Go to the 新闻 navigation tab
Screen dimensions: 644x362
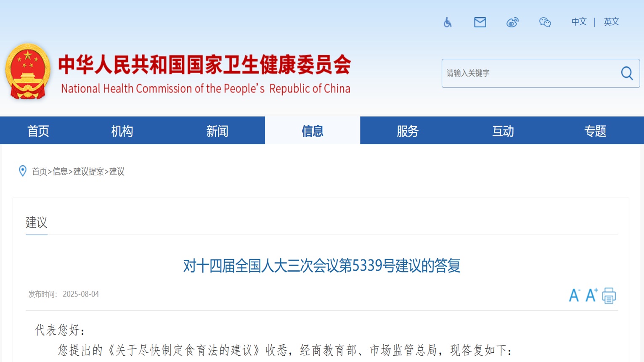(x=217, y=131)
